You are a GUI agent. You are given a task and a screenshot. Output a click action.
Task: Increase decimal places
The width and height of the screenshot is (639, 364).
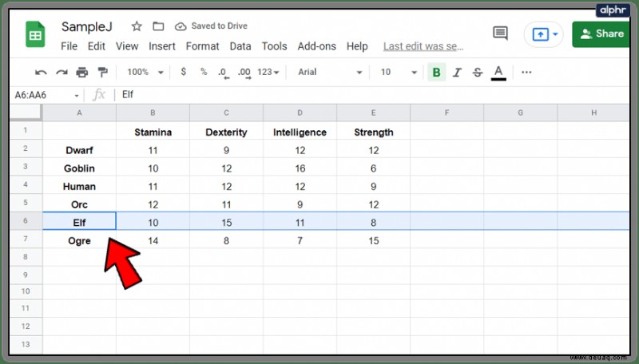244,73
